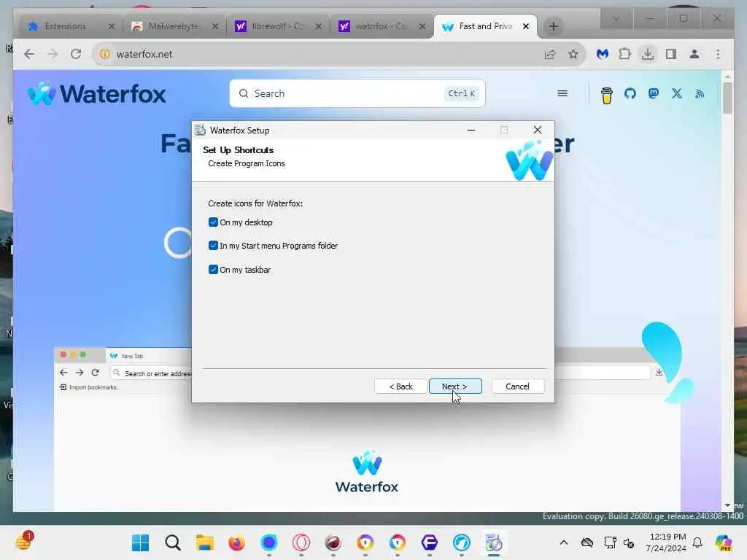747x560 pixels.
Task: Toggle the browser side panel icon
Action: tap(671, 54)
